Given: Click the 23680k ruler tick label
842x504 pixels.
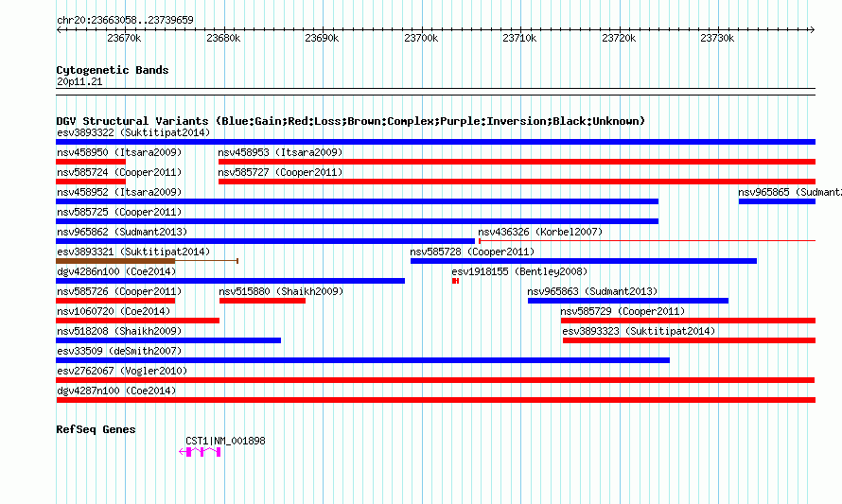Looking at the screenshot, I should (223, 38).
